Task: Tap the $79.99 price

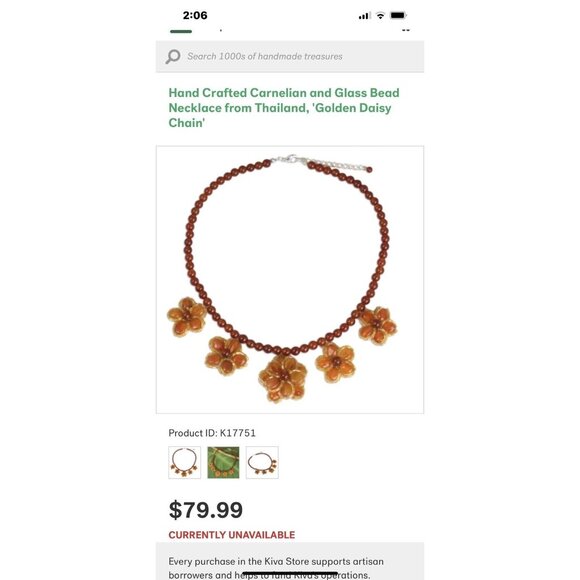Action: click(x=206, y=510)
